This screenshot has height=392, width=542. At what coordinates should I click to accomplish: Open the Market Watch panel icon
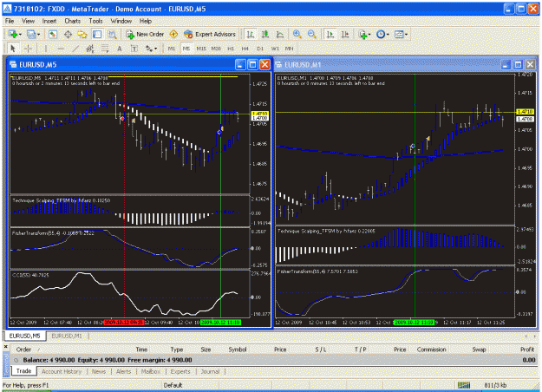click(53, 34)
